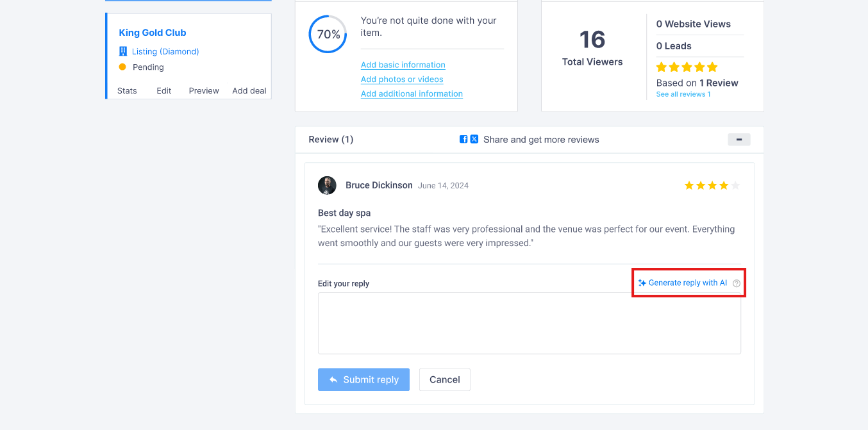Image resolution: width=868 pixels, height=430 pixels.
Task: Open See all reviews link
Action: pyautogui.click(x=683, y=94)
